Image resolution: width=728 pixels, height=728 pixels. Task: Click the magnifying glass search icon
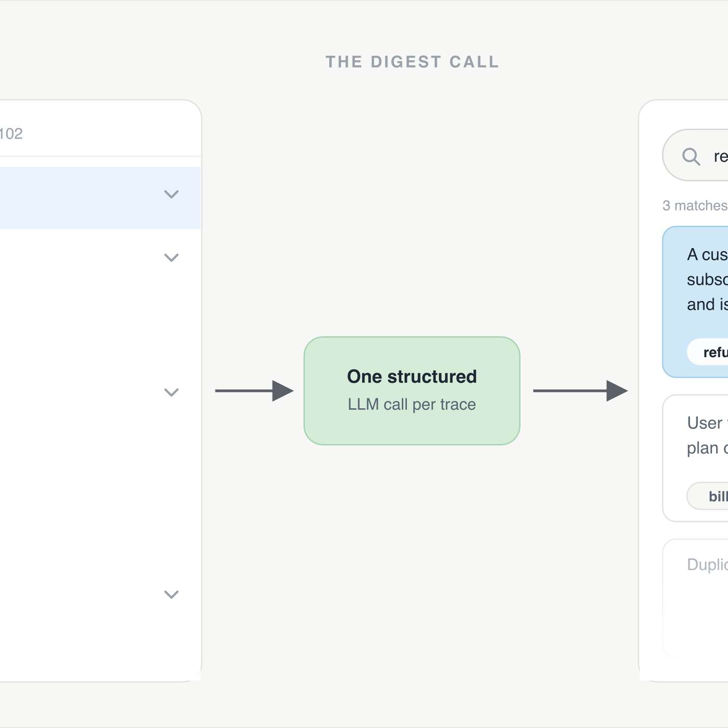click(691, 156)
